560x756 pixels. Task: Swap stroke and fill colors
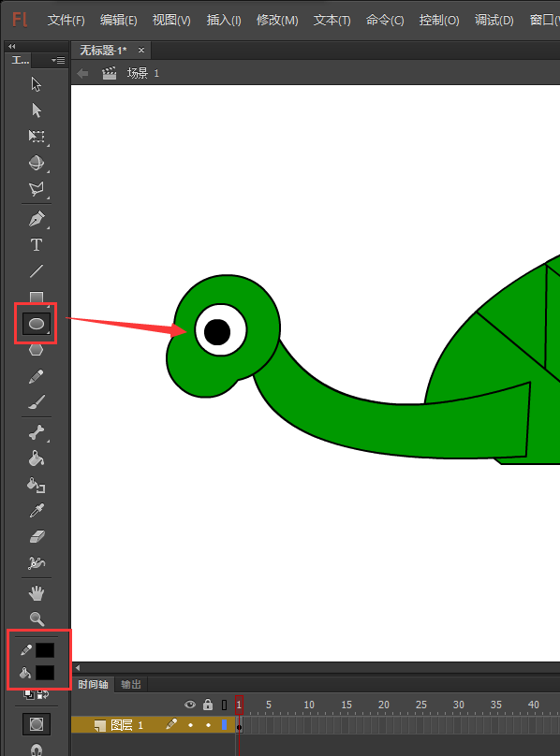tap(43, 695)
